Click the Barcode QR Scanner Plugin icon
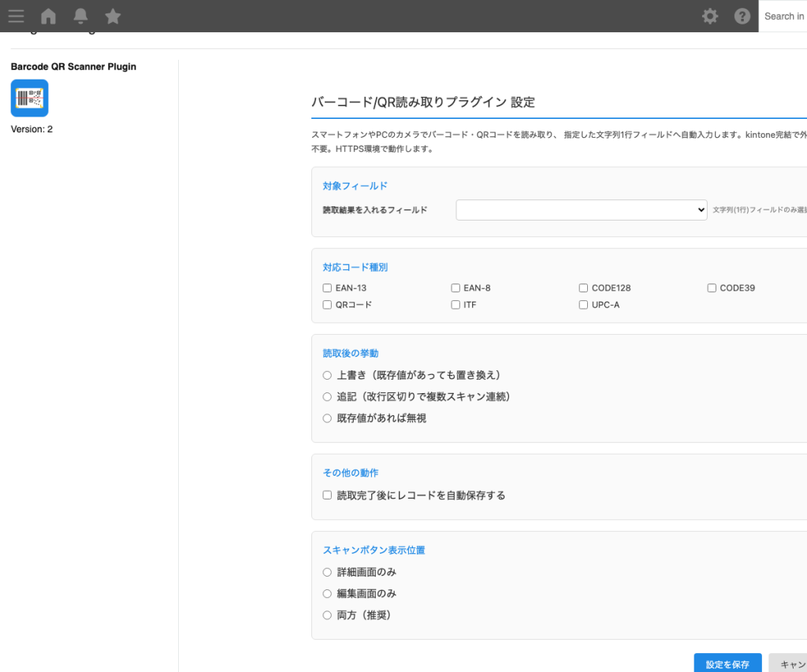 click(28, 97)
